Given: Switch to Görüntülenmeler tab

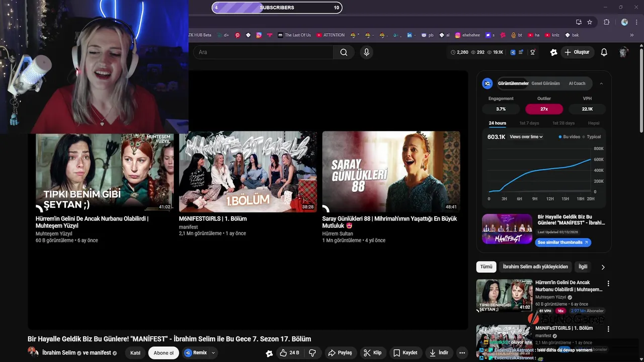Looking at the screenshot, I should pos(513,83).
